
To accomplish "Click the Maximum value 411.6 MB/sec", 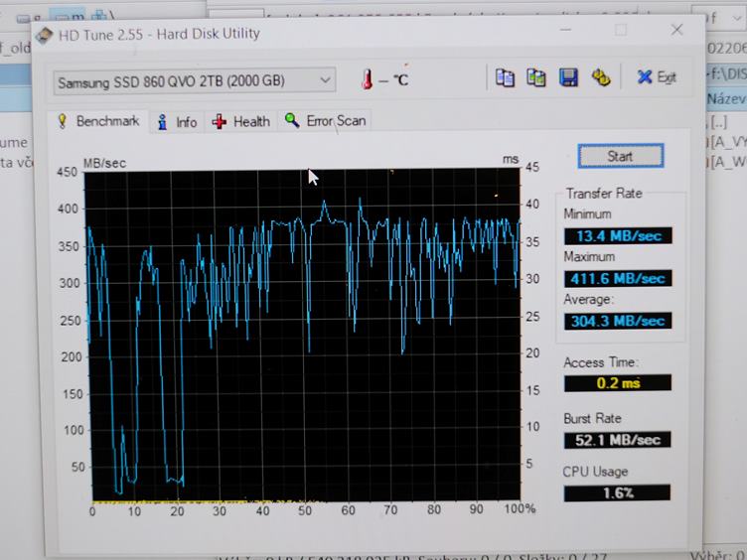I will (618, 278).
